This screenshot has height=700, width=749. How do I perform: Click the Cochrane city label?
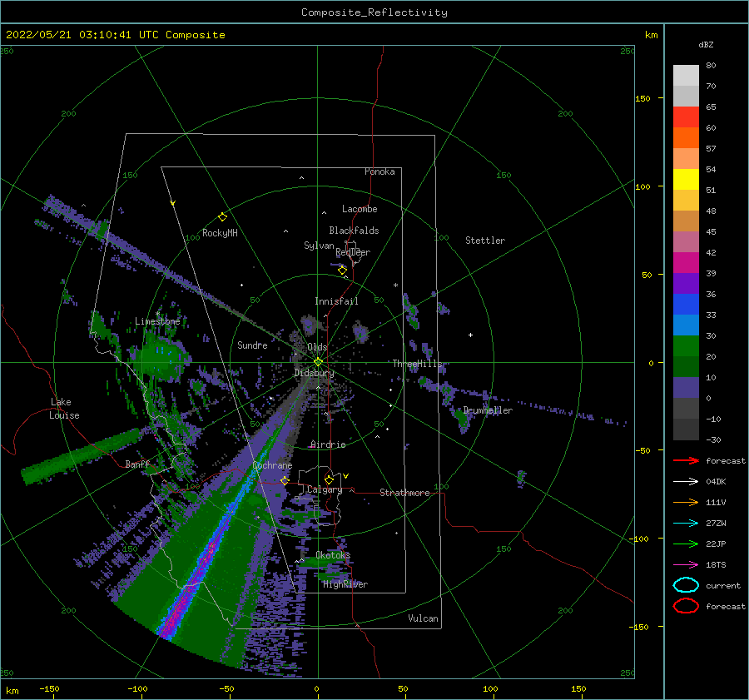point(272,465)
